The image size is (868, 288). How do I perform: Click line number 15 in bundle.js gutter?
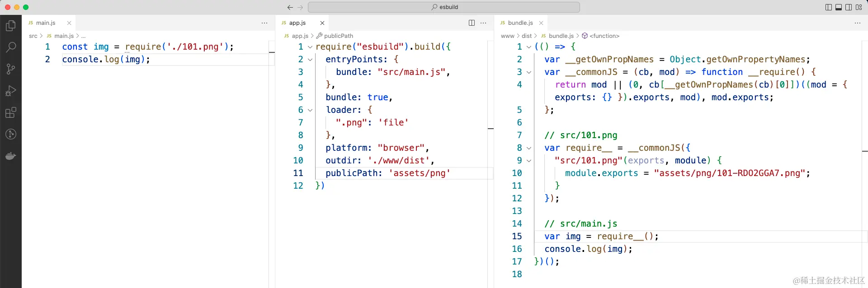tap(517, 236)
